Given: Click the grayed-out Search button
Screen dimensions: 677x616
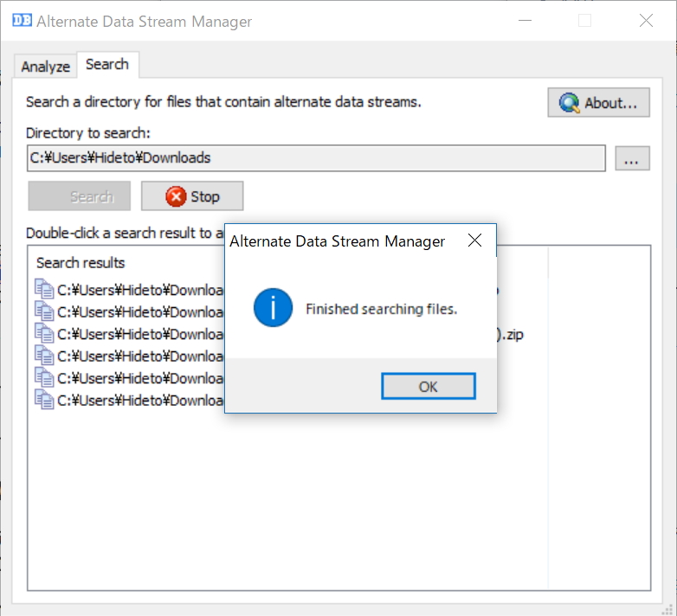Looking at the screenshot, I should pos(80,196).
